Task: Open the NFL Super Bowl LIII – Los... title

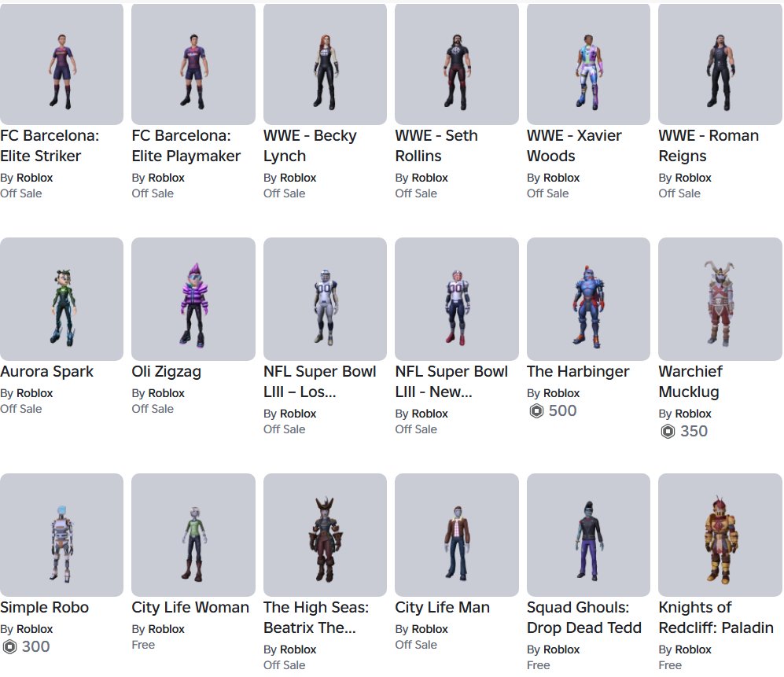Action: (319, 381)
